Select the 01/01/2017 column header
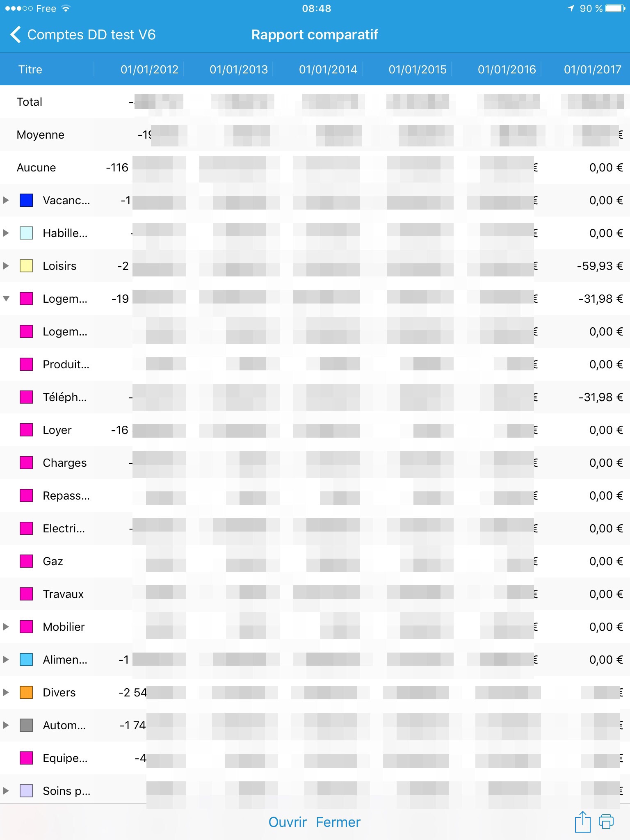 592,69
